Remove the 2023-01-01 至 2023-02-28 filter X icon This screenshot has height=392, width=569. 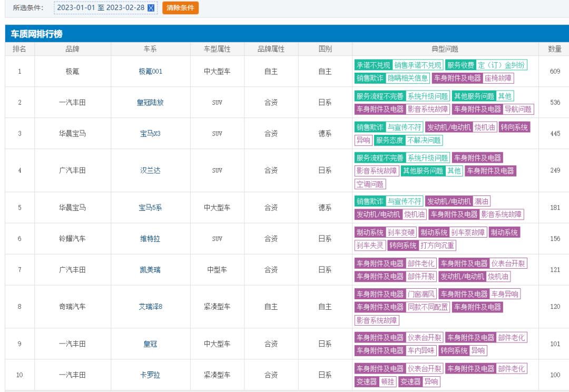point(151,7)
